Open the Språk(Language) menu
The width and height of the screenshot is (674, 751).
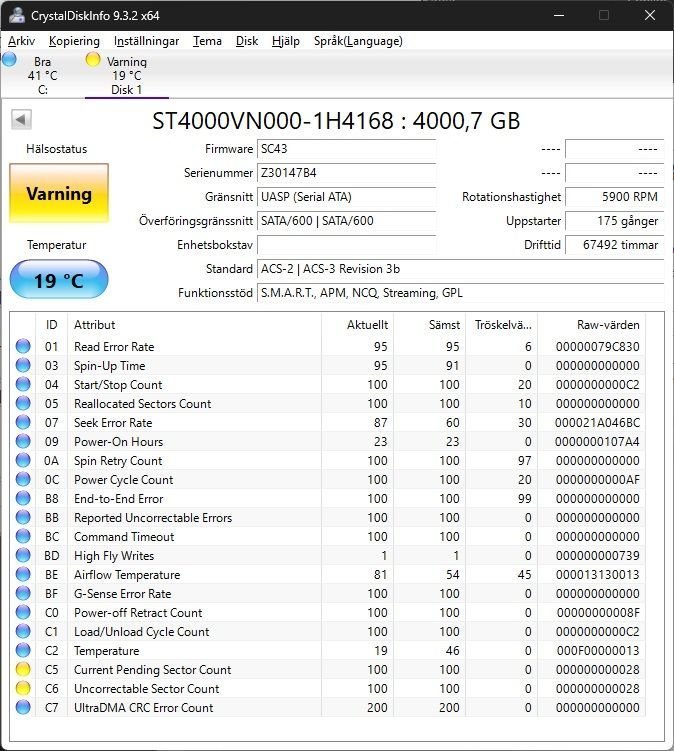pos(358,41)
